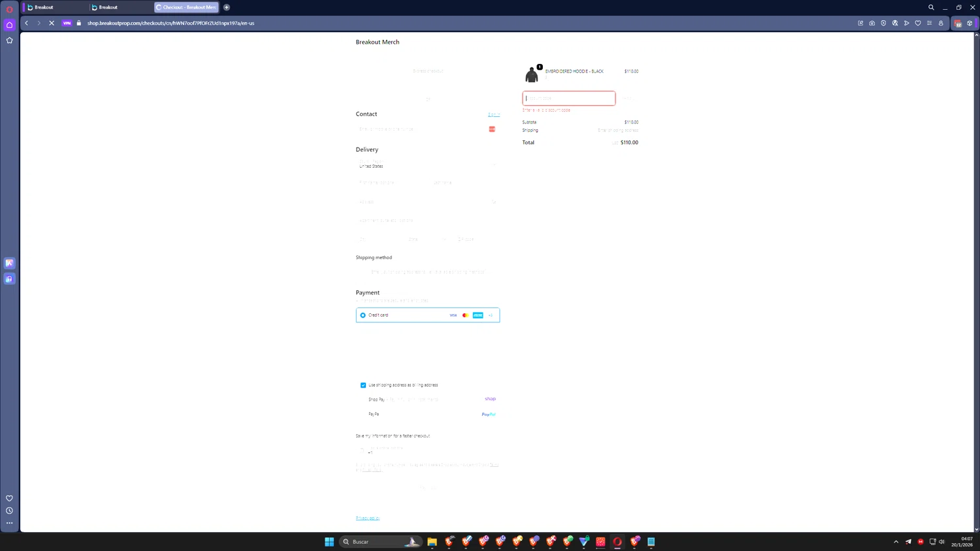Open Country/Region United States dropdown
980x551 pixels.
(x=428, y=164)
